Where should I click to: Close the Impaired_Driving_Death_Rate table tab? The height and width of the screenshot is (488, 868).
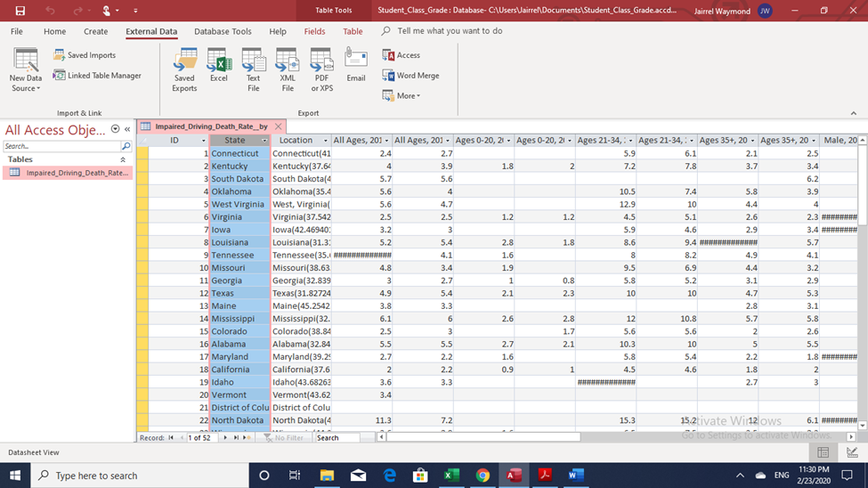(278, 126)
